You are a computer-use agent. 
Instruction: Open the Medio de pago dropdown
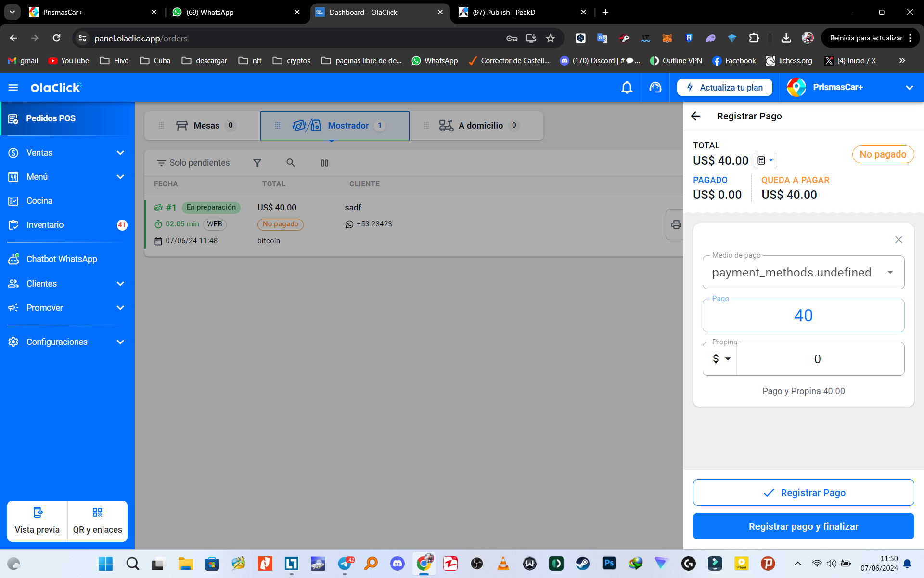pyautogui.click(x=803, y=272)
